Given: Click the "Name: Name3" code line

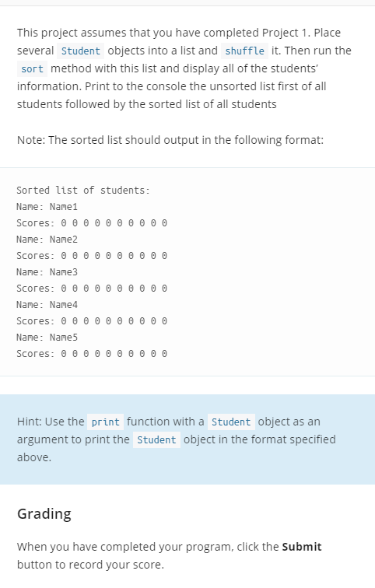Looking at the screenshot, I should [x=47, y=272].
